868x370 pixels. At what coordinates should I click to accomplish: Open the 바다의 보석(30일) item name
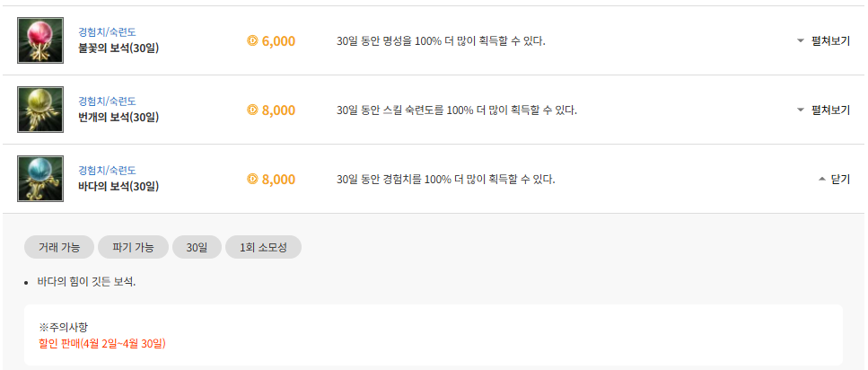pyautogui.click(x=118, y=187)
